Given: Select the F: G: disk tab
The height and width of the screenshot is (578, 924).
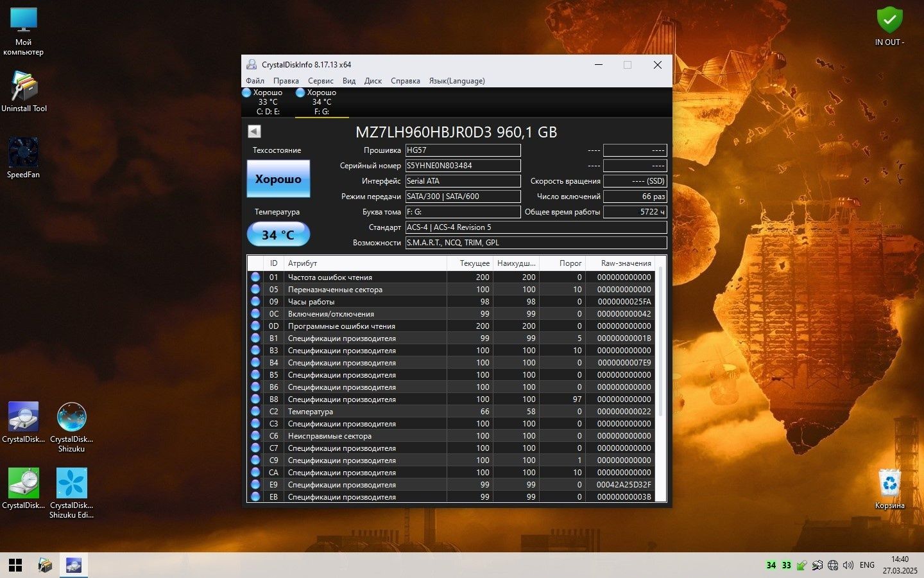Looking at the screenshot, I should (321, 102).
